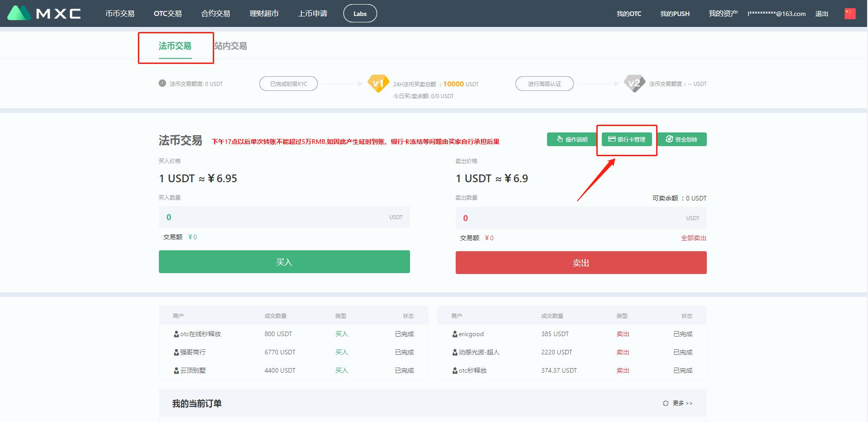Open 币币交易 in the top navigation

(x=120, y=14)
